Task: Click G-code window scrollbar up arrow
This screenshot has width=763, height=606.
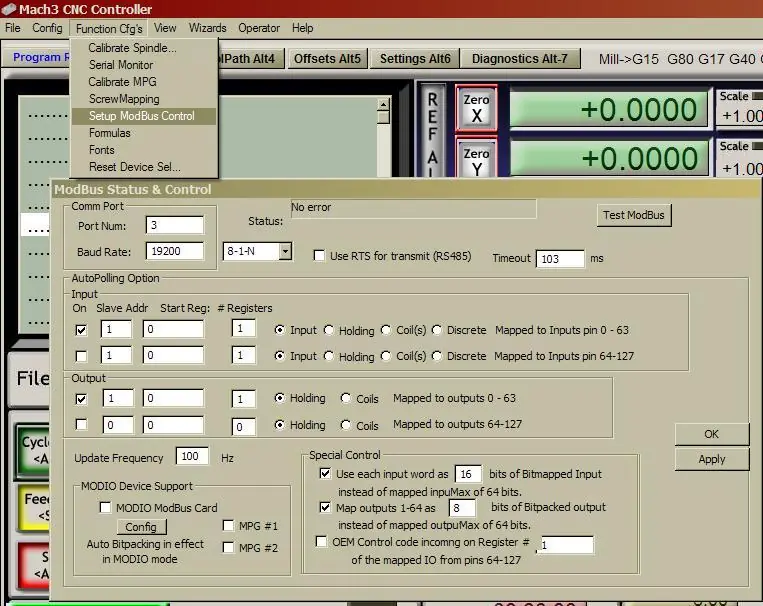Action: pyautogui.click(x=383, y=104)
